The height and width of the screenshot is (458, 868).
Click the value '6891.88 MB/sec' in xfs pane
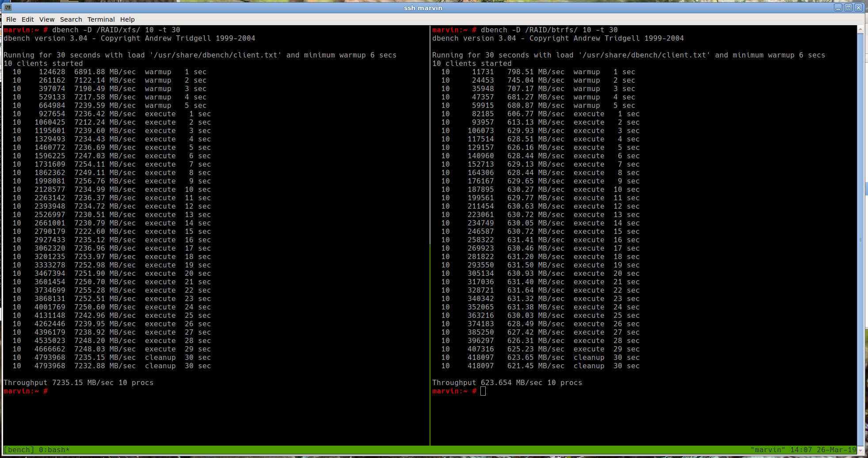(105, 72)
